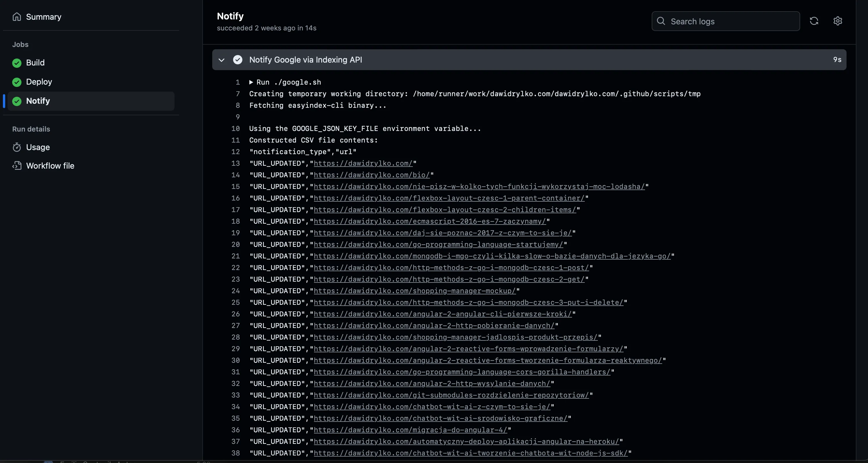Open the Summary page
868x463 pixels.
tap(43, 17)
